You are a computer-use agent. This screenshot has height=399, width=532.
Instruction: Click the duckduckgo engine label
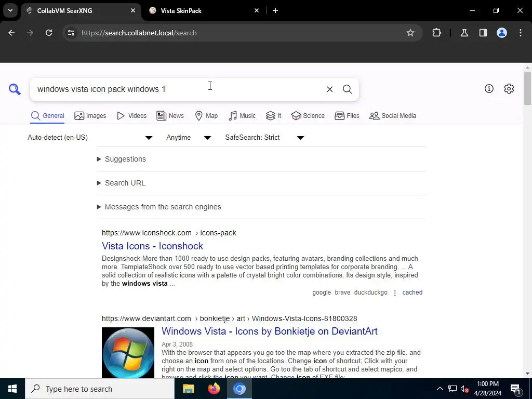tap(370, 292)
